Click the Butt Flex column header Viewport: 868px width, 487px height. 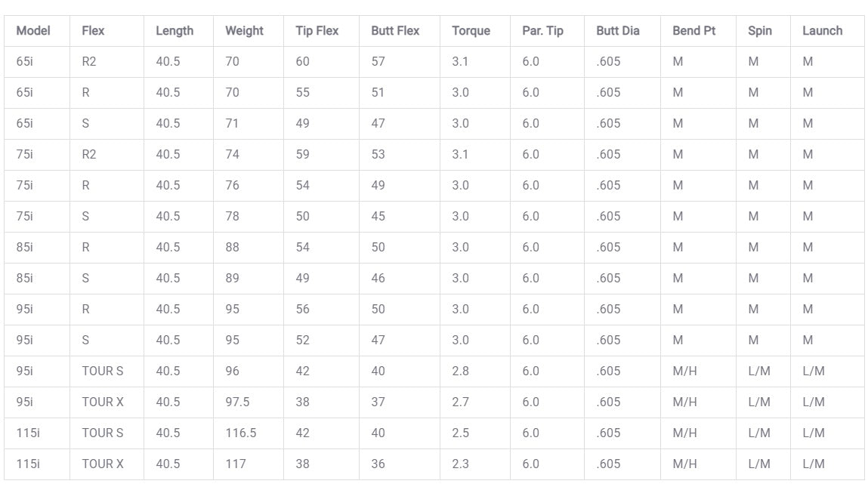(x=395, y=31)
